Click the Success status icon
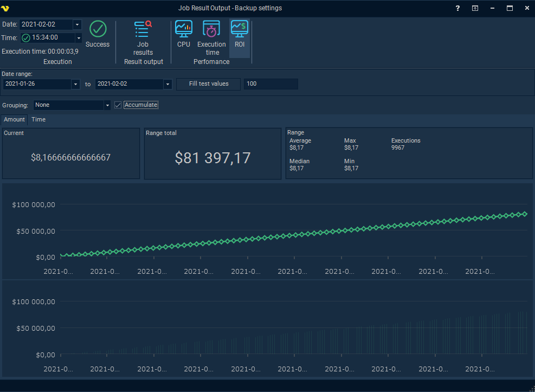Image resolution: width=535 pixels, height=392 pixels. coord(98,29)
